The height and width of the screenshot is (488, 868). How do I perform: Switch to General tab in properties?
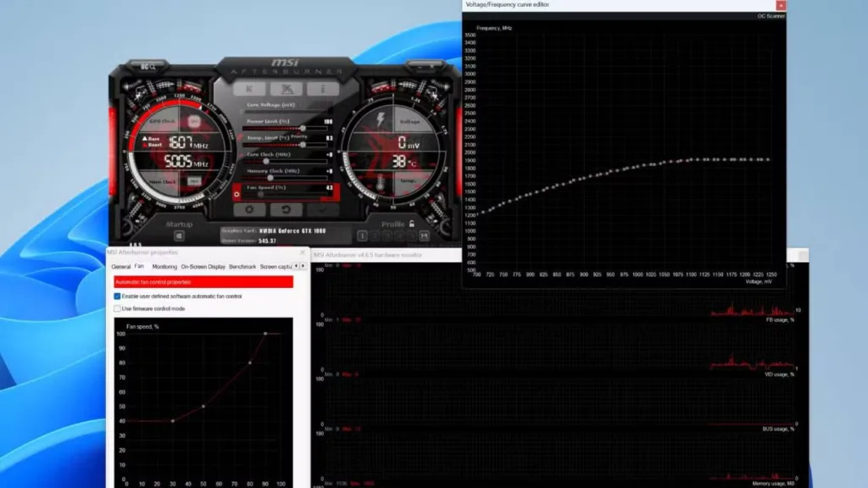120,267
